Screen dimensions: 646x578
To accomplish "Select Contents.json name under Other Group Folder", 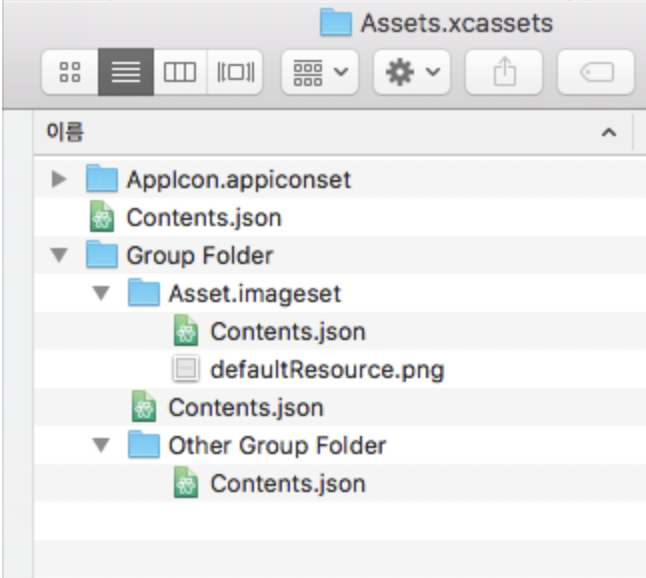I will (x=288, y=484).
